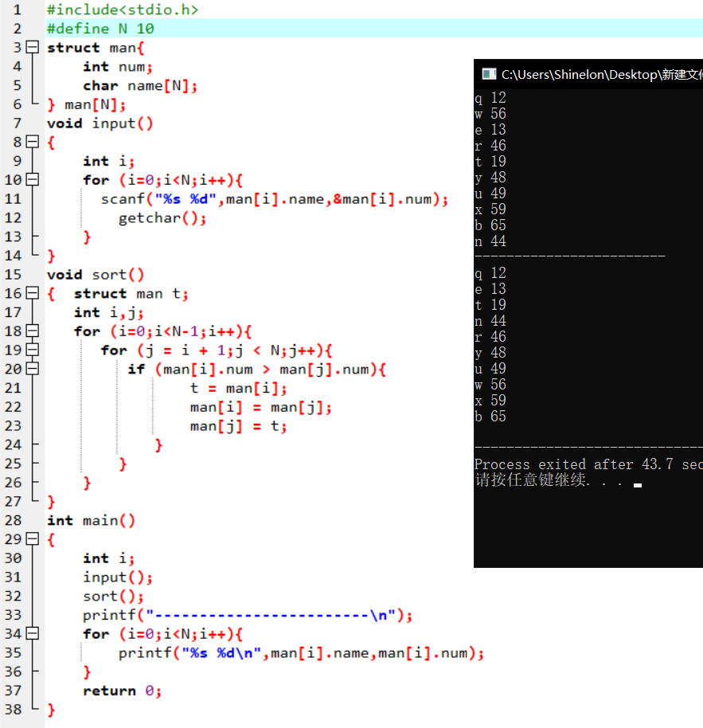Click console sorted output line 'x 59'
This screenshot has height=728, width=703.
(x=490, y=400)
